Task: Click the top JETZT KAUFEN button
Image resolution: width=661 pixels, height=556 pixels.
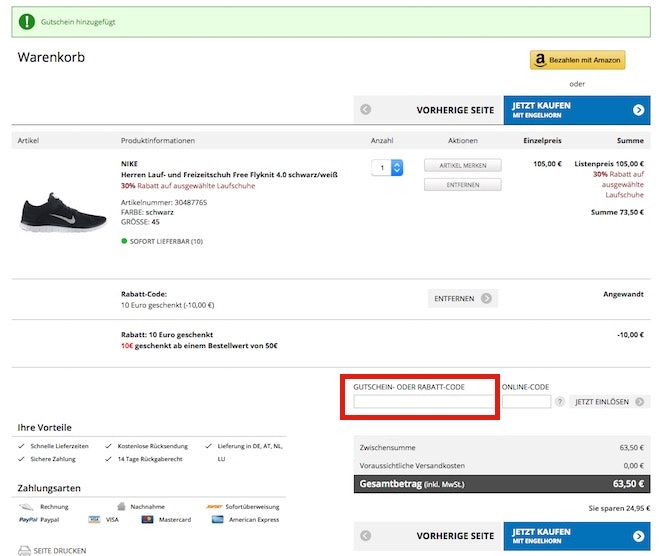Action: coord(577,110)
